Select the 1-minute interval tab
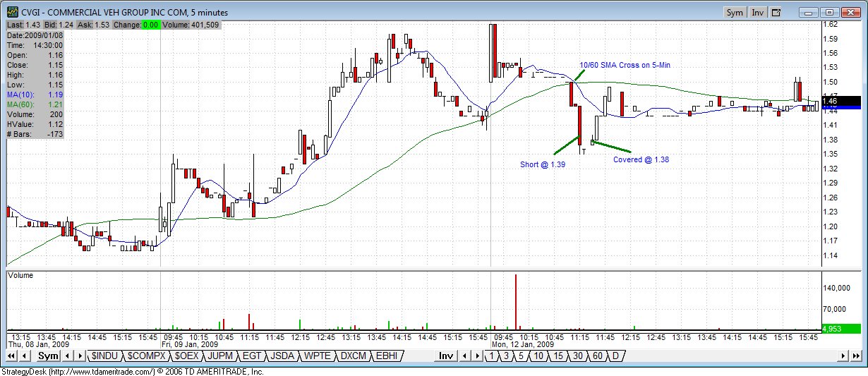 (491, 356)
